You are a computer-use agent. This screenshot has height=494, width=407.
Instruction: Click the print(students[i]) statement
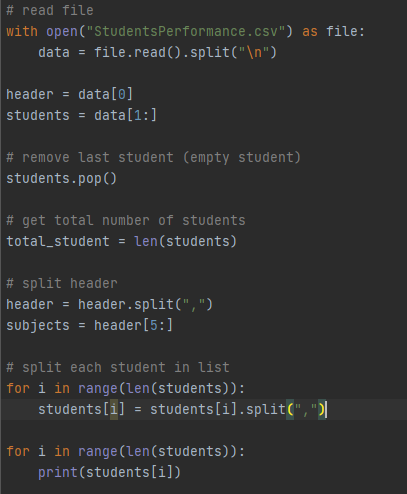point(109,473)
